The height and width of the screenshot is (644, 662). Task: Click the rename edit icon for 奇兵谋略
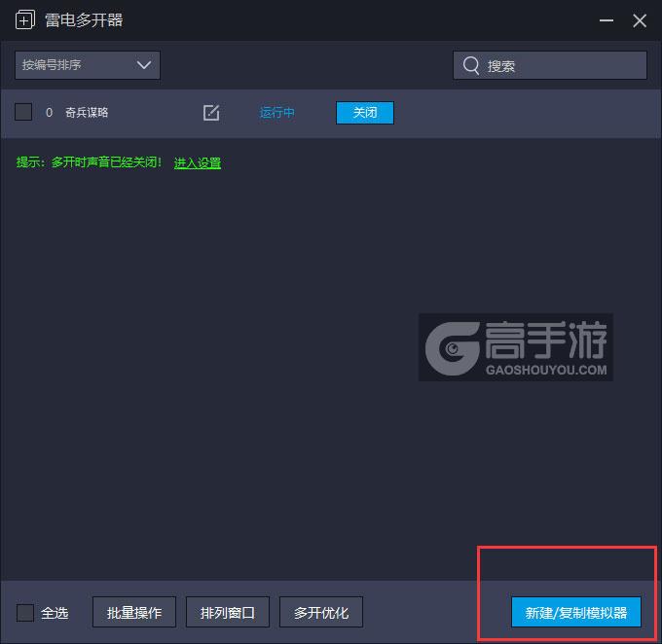click(x=211, y=113)
